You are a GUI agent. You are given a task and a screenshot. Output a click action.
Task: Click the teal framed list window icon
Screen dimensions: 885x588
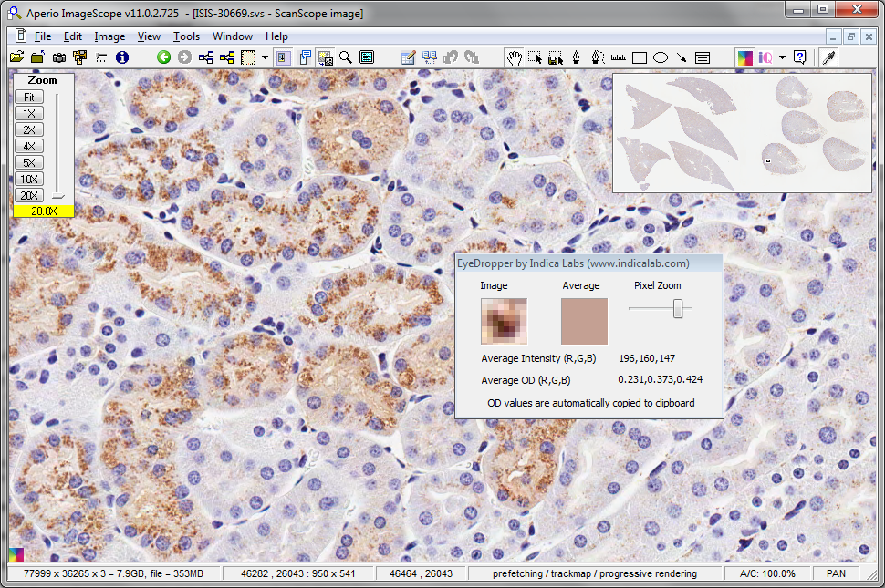click(367, 57)
